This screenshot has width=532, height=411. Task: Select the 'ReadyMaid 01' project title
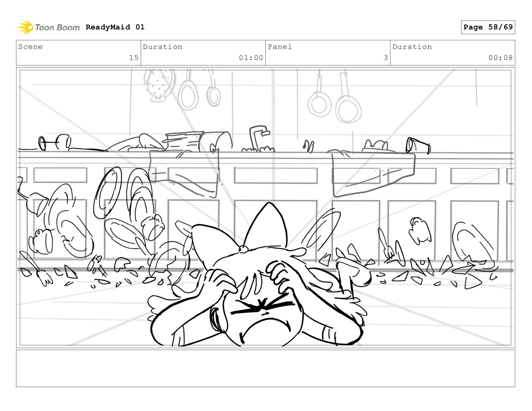[x=115, y=27]
